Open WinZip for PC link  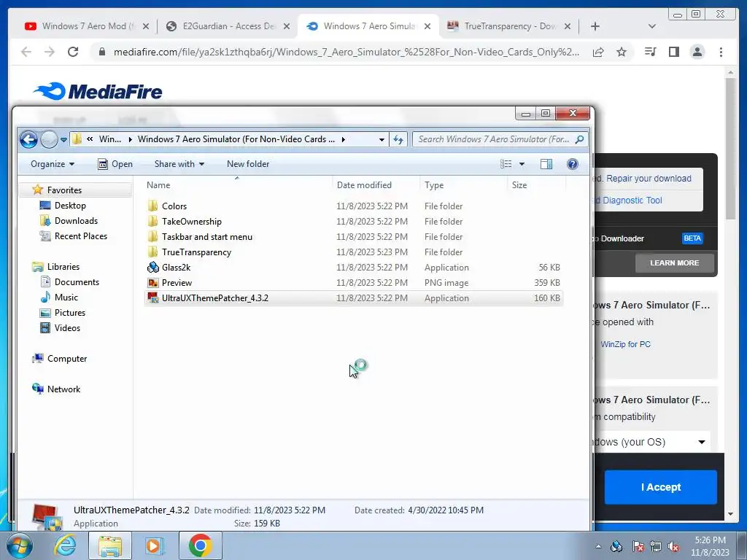pos(625,344)
